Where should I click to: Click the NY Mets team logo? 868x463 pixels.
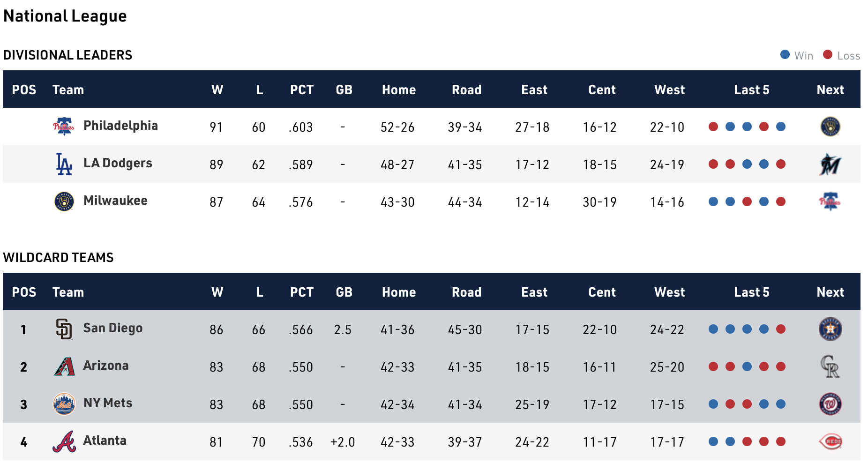(64, 404)
